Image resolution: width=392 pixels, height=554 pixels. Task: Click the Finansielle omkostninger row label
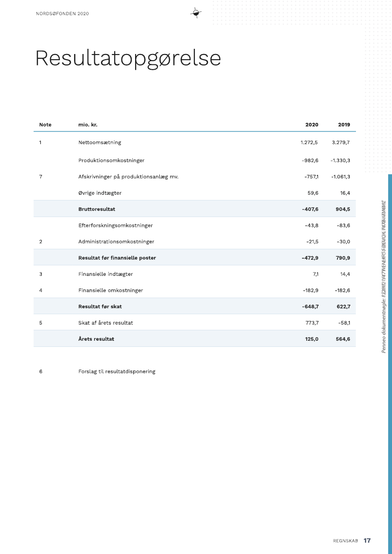110,290
